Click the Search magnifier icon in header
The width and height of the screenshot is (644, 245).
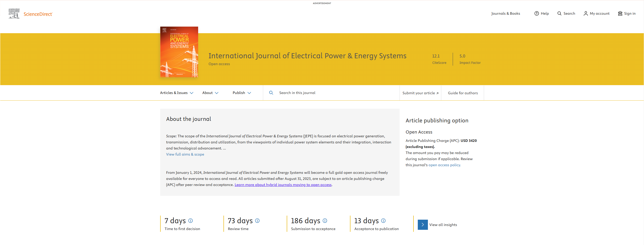tap(559, 13)
